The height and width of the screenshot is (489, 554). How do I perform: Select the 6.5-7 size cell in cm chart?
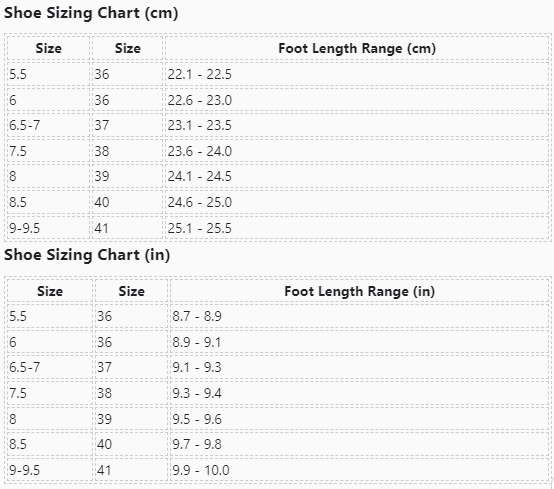(x=49, y=125)
